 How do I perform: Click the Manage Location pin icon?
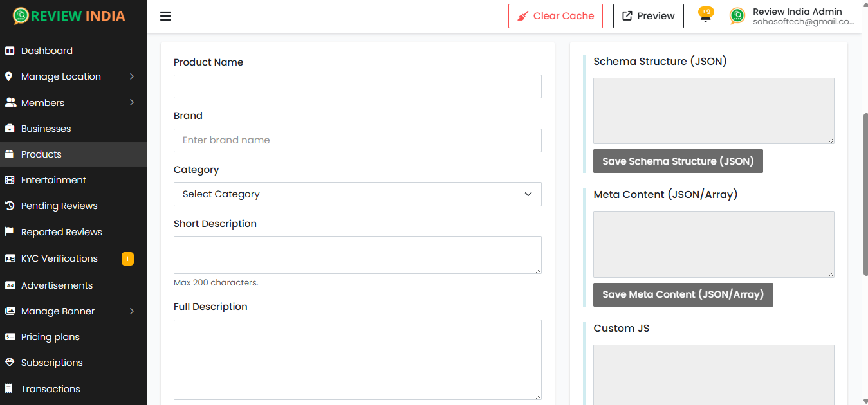tap(9, 76)
